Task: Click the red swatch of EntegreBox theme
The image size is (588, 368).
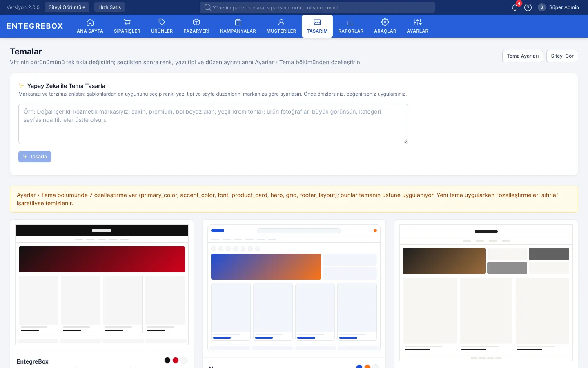Action: (176, 360)
